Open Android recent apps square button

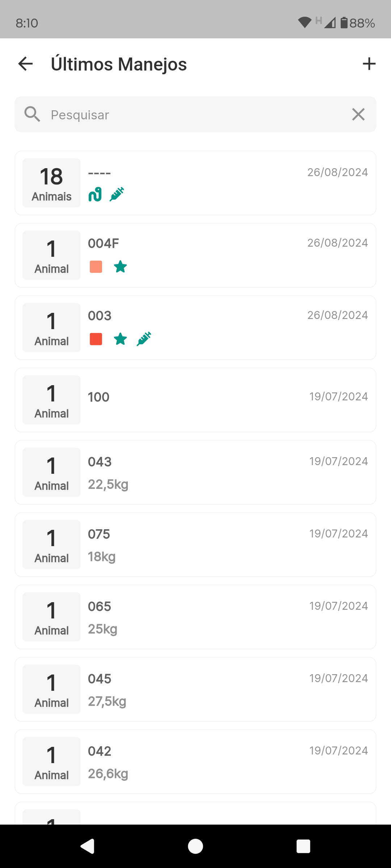pyautogui.click(x=303, y=846)
